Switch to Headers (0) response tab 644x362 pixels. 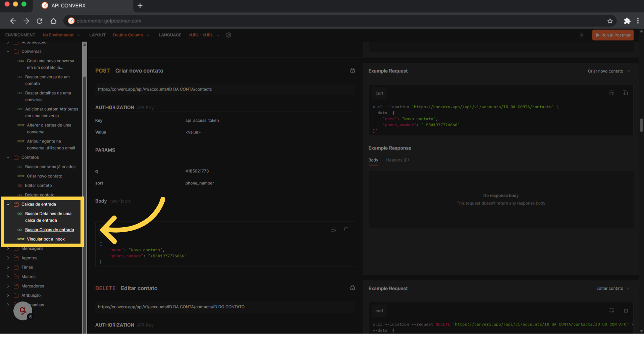click(397, 160)
